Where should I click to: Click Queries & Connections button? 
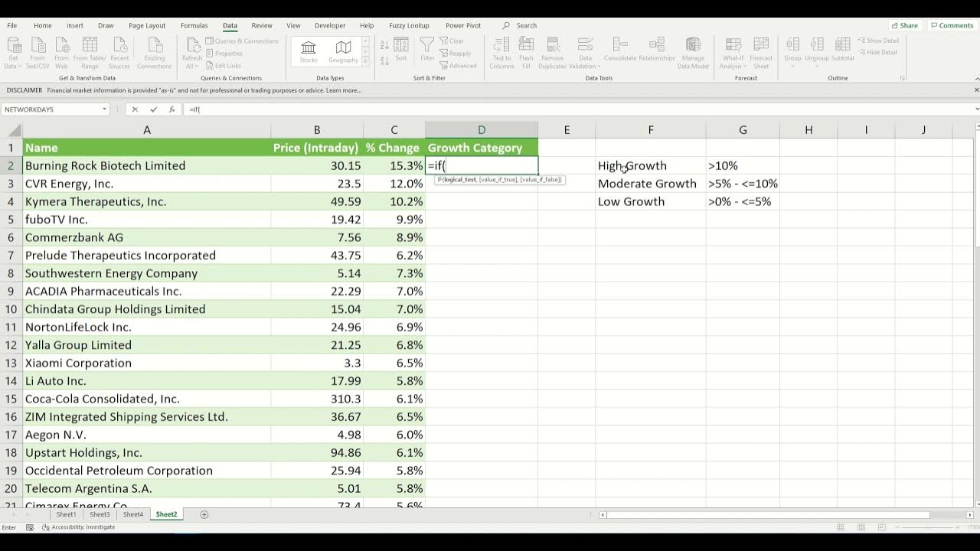[242, 41]
